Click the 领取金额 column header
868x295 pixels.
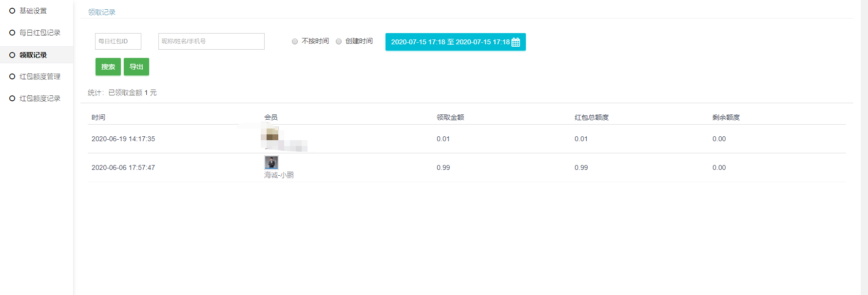[450, 117]
